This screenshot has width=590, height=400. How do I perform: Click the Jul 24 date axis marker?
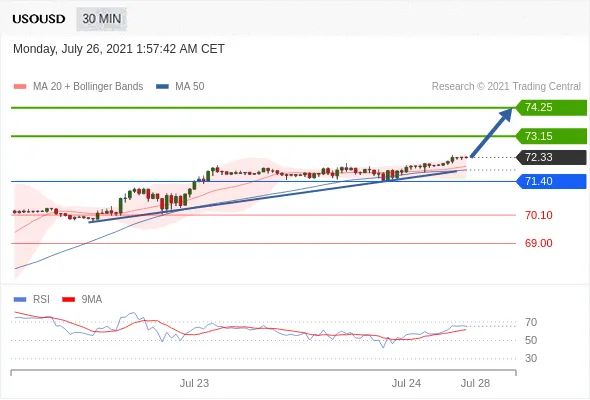click(x=406, y=383)
